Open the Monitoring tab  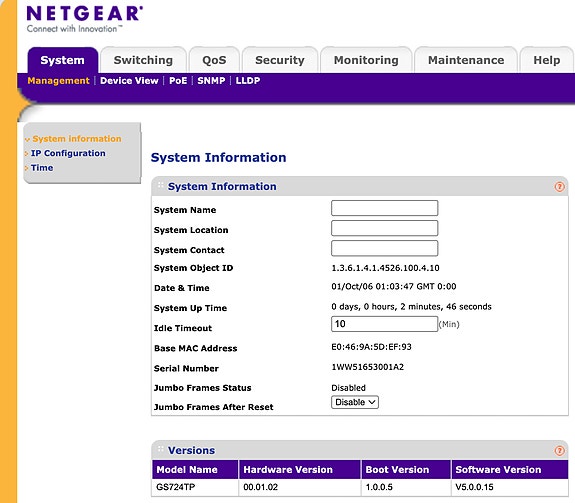[366, 60]
